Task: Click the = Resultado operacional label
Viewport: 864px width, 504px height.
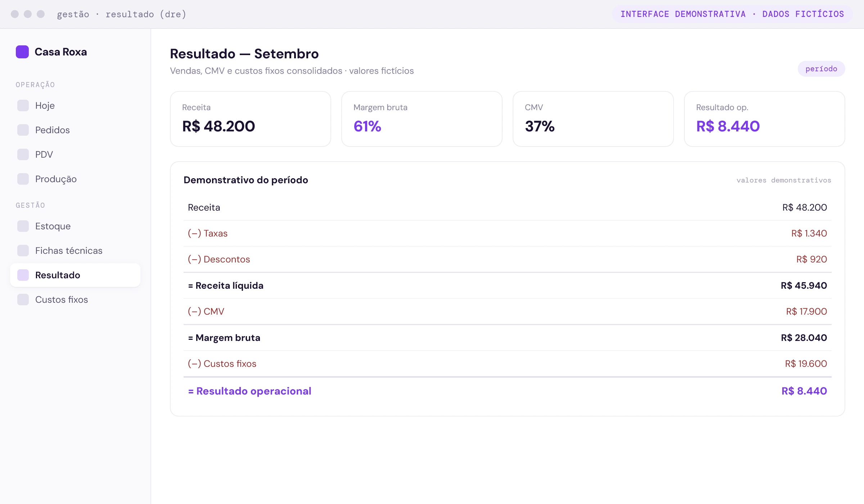Action: pos(250,391)
